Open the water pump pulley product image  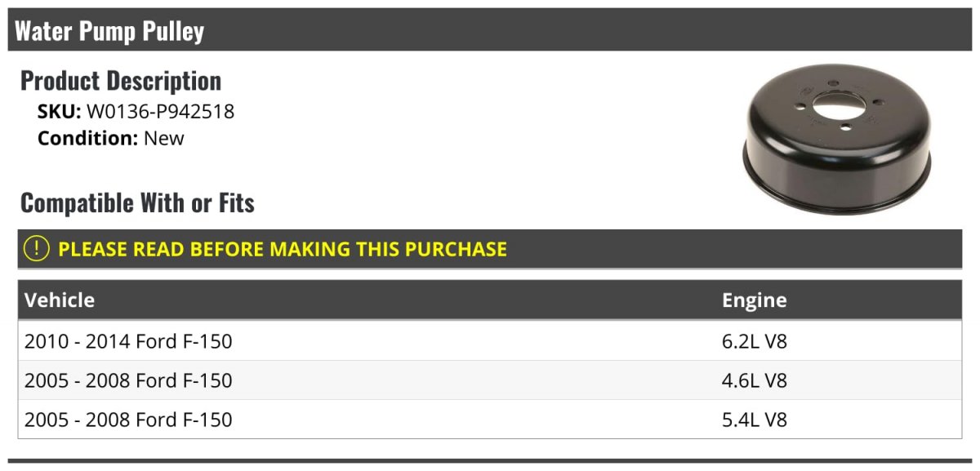[x=837, y=139]
